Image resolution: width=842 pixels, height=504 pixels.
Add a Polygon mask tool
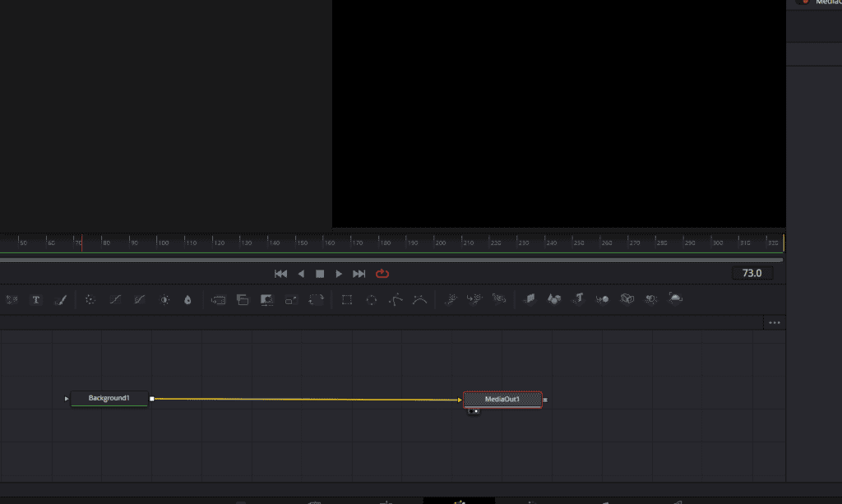[396, 299]
